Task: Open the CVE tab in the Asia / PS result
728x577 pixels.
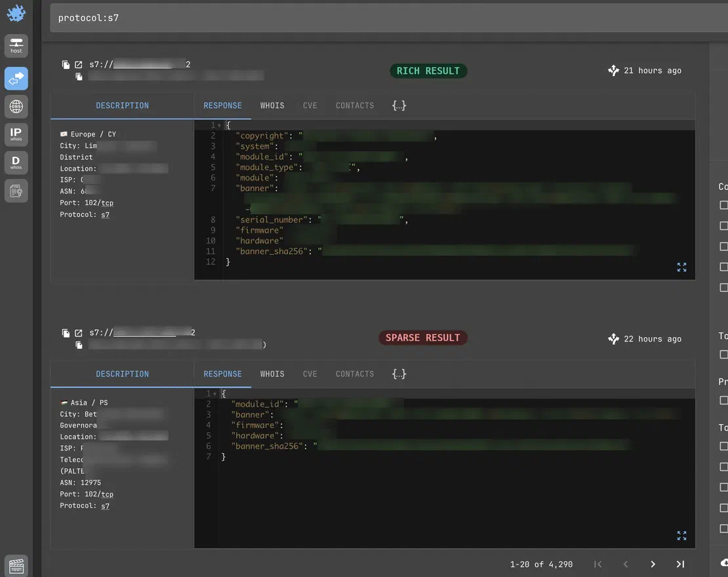Action: [310, 374]
